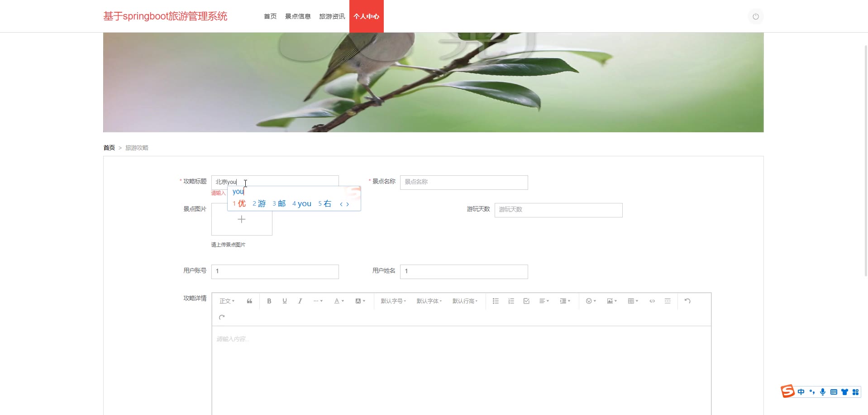Viewport: 868px width, 415px height.
Task: Toggle Chinese/English mode 中 on IME bar
Action: [x=801, y=392]
